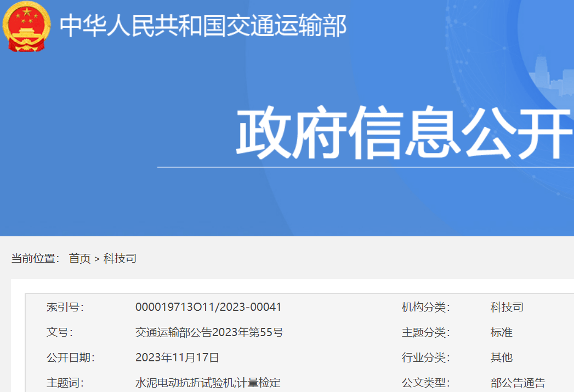Select the document number 交通运输部公告2023年第55号
Screen dimensions: 574x392
pos(209,332)
